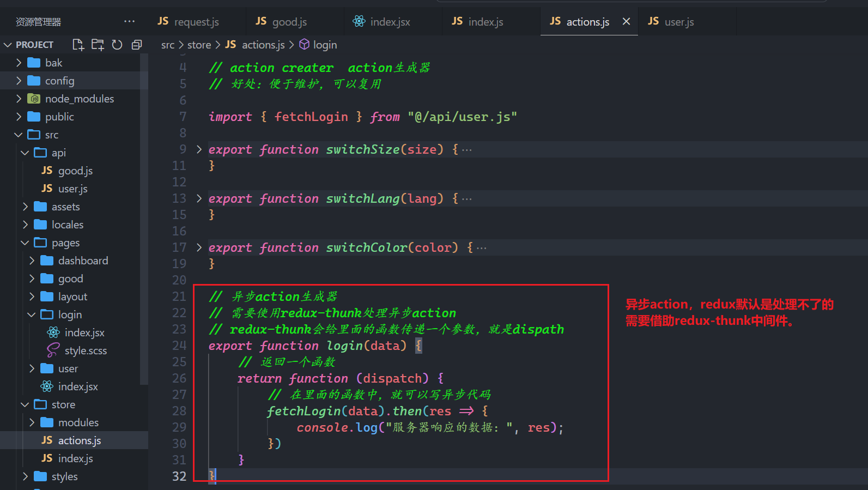
Task: Click the Sass icon beside style.scss
Action: coord(53,350)
